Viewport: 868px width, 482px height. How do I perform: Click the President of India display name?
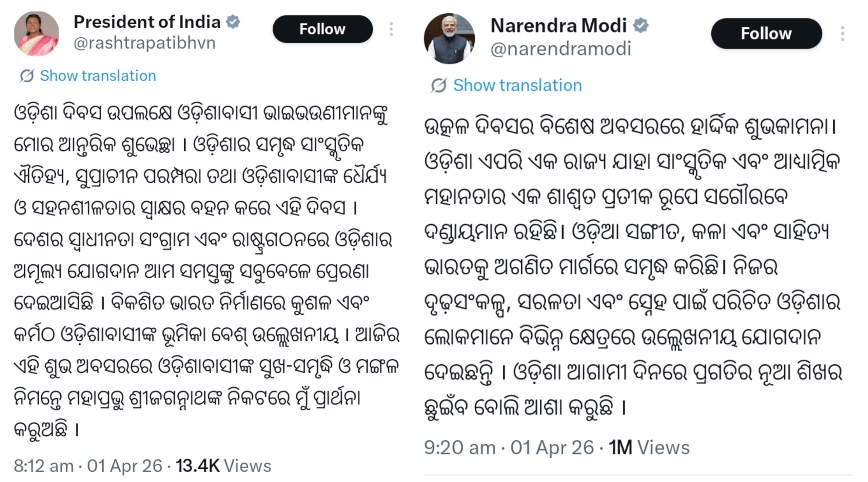tap(147, 22)
